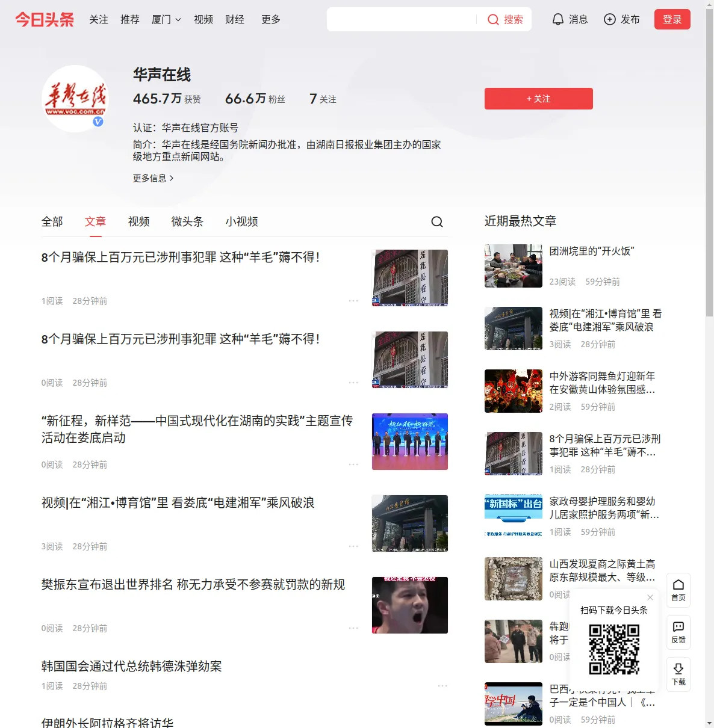Open more options for the 0阅读 骗保 article
This screenshot has height=728, width=714.
(x=353, y=382)
